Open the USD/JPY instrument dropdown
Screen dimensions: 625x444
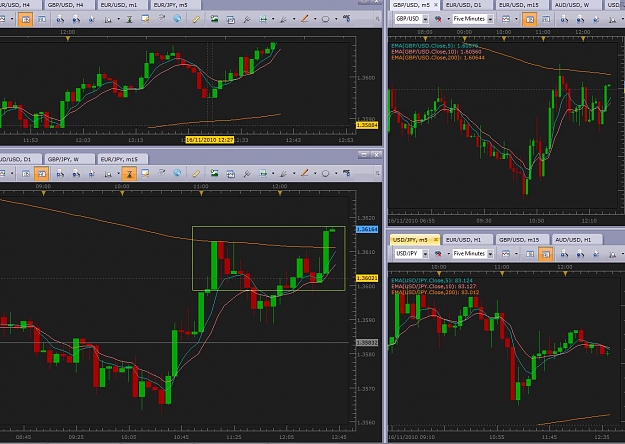coord(425,254)
